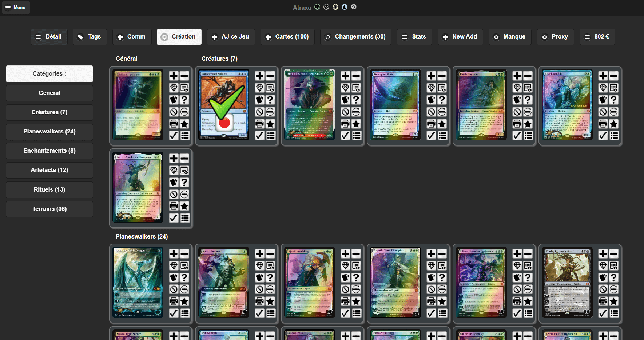644x340 pixels.
Task: Open the main Menu hamburger
Action: [x=16, y=7]
